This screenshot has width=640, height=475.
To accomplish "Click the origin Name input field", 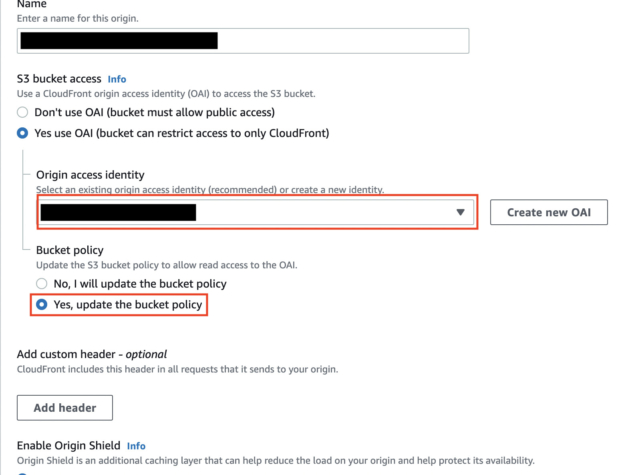I will click(x=243, y=41).
